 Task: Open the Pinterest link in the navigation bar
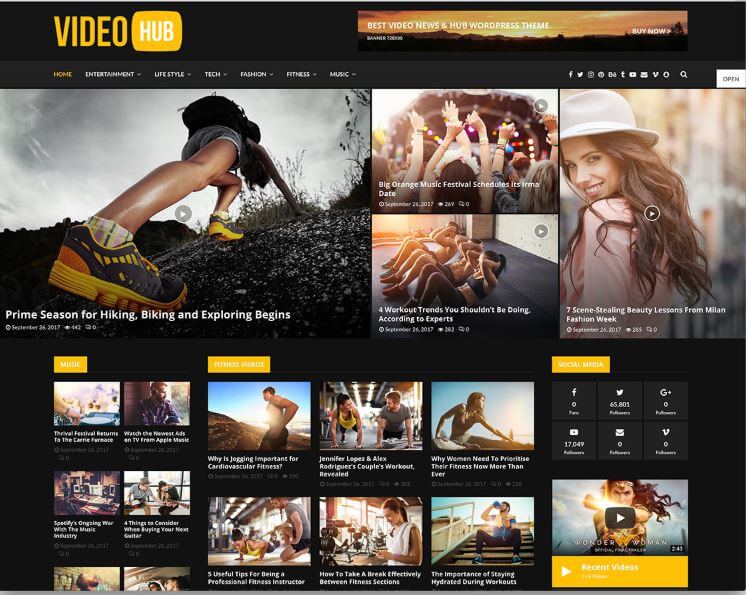601,75
